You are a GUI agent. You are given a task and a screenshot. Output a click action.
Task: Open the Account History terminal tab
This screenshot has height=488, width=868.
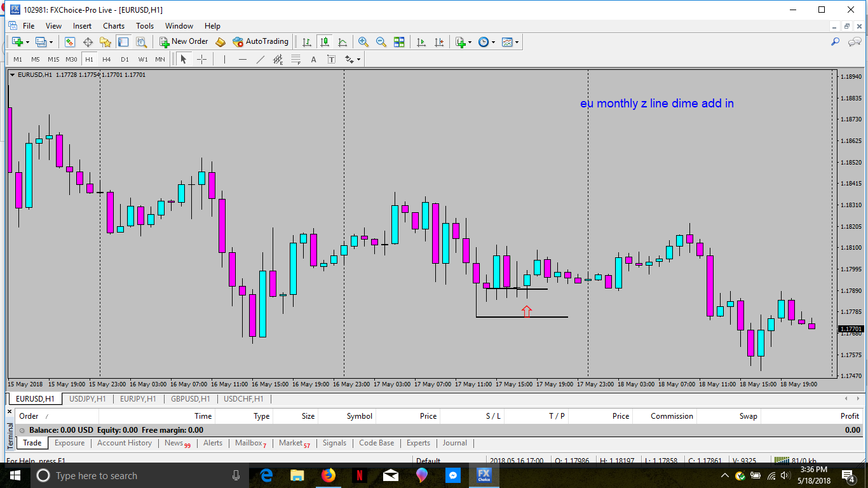point(125,443)
